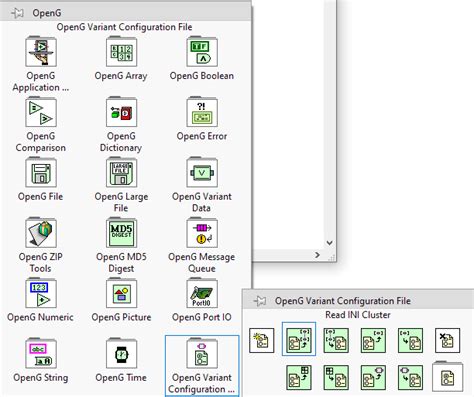Click the vertical scrollbar down arrow

point(329,243)
